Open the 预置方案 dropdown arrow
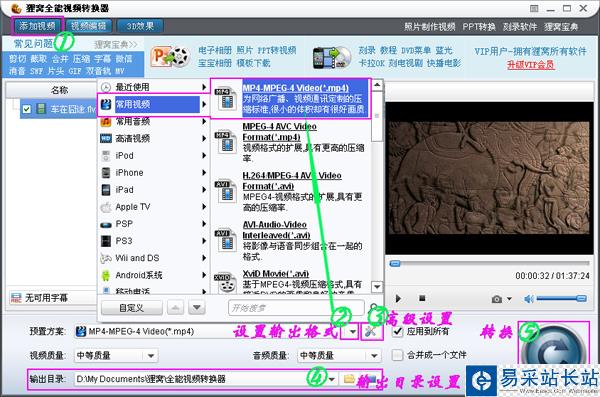This screenshot has width=600, height=397. click(x=353, y=332)
